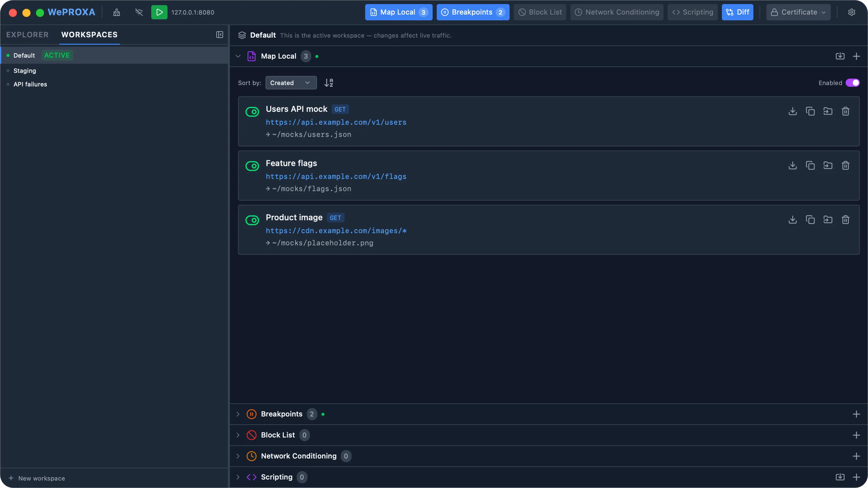Click the green proxy start play button
The width and height of the screenshot is (868, 488).
pos(159,12)
